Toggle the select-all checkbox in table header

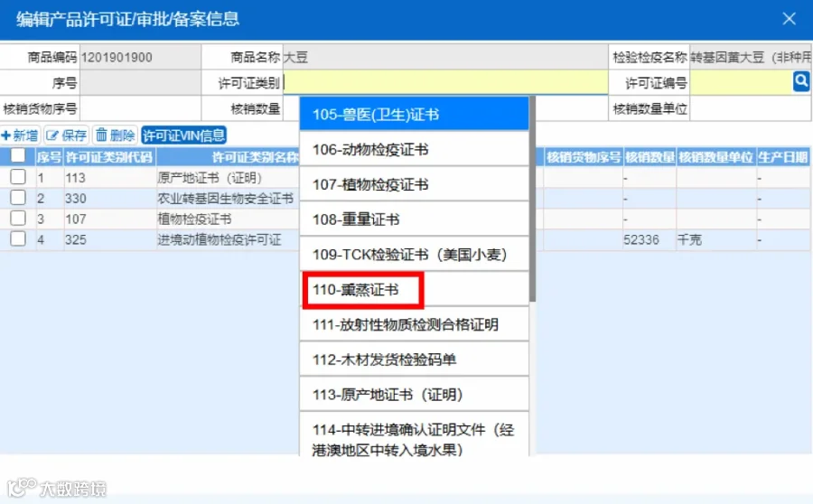pyautogui.click(x=18, y=155)
